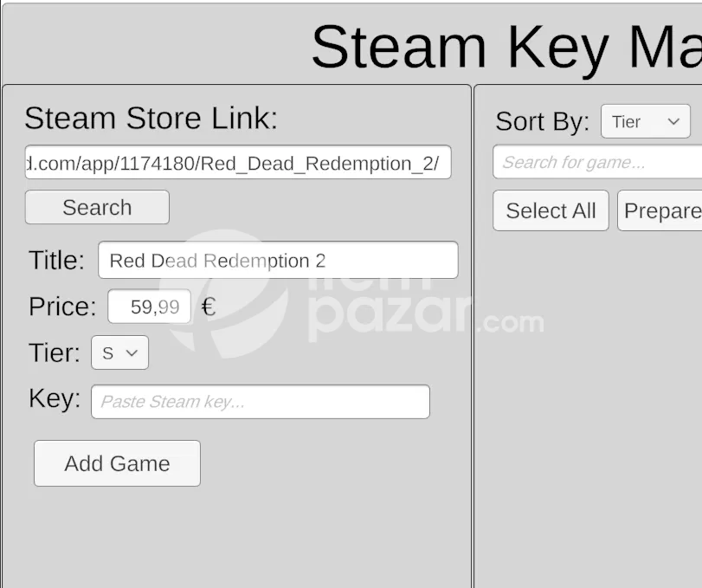Click the Paste Steam key field
The image size is (702, 588).
(261, 402)
